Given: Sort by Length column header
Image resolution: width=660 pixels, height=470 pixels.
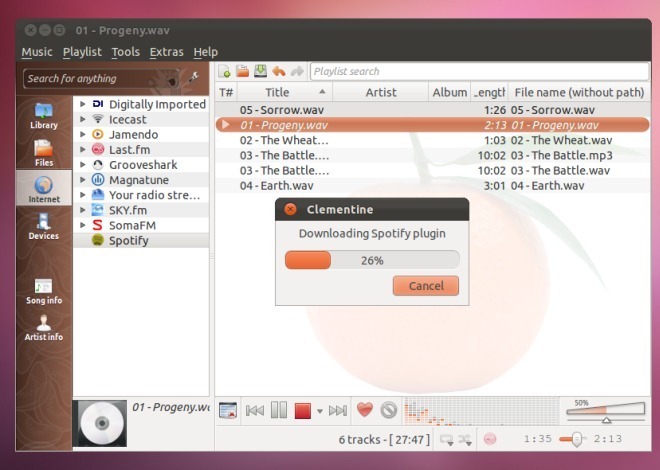Looking at the screenshot, I should (x=489, y=92).
